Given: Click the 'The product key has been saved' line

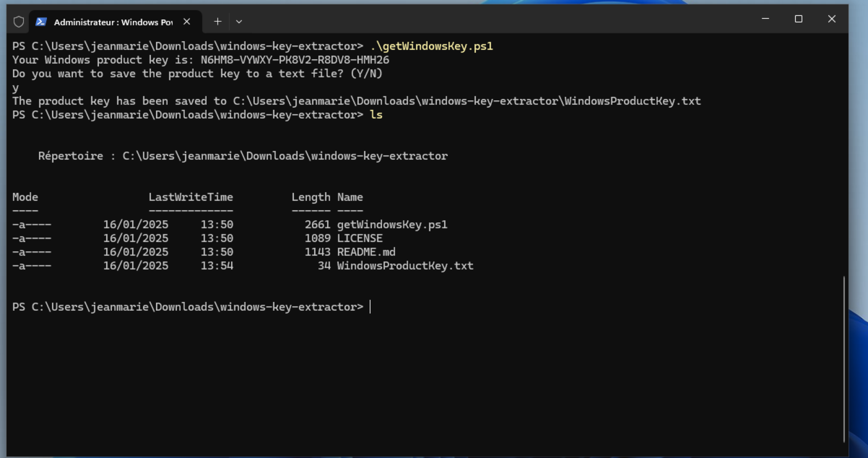Looking at the screenshot, I should tap(356, 101).
